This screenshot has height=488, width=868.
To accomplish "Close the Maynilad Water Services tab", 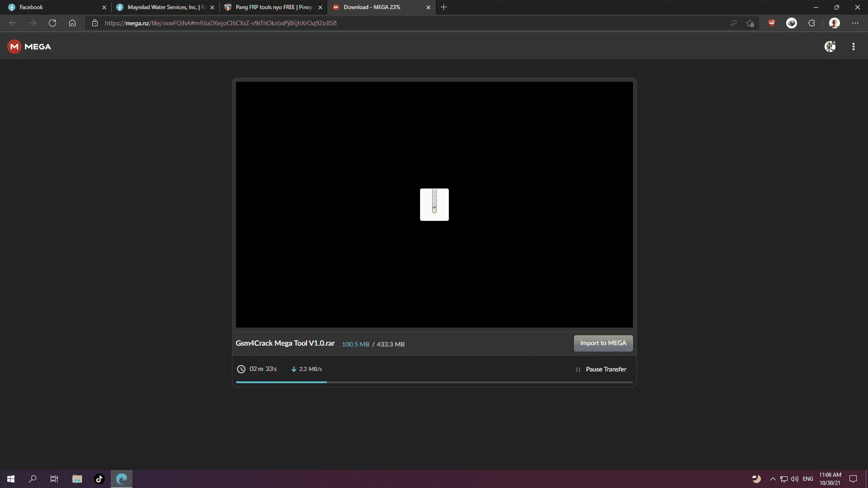I will [x=212, y=7].
